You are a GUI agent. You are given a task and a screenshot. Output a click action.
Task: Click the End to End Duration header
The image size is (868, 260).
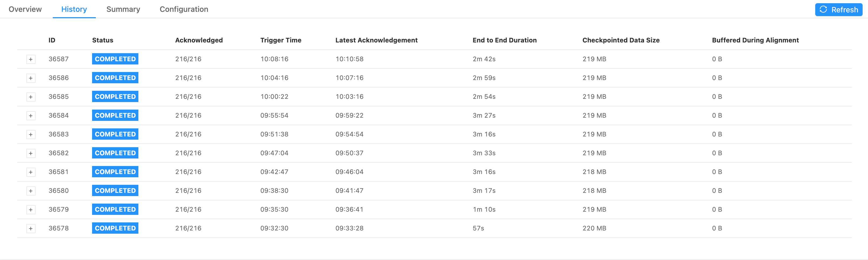(505, 40)
